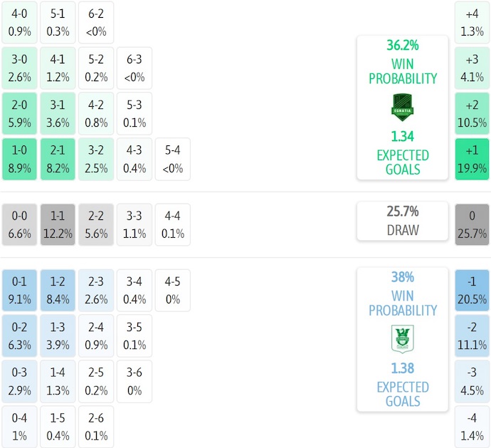491x448 pixels.
Task: Select the 1.34 expected goals value
Action: coord(402,137)
